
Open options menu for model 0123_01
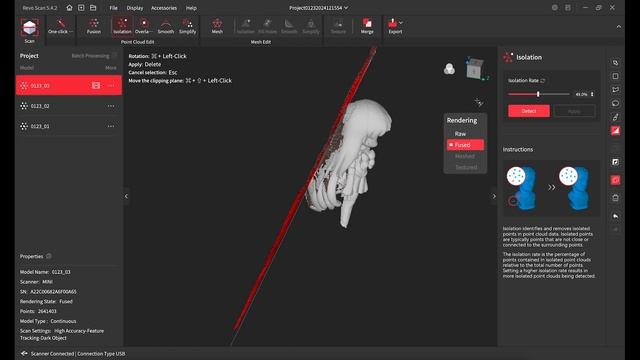(x=111, y=127)
